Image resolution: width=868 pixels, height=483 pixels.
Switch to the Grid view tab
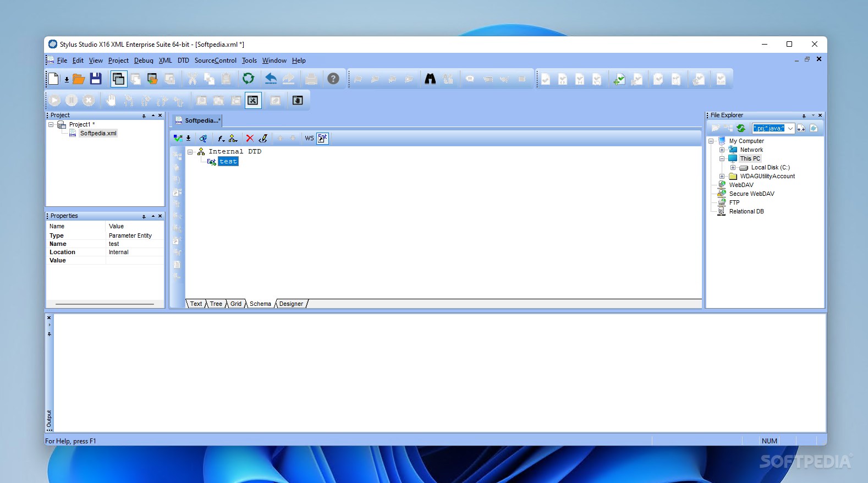coord(236,304)
